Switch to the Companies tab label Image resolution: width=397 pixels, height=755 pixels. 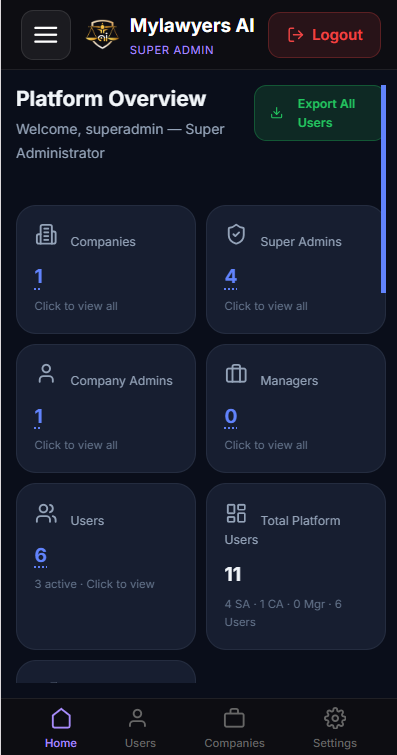235,743
